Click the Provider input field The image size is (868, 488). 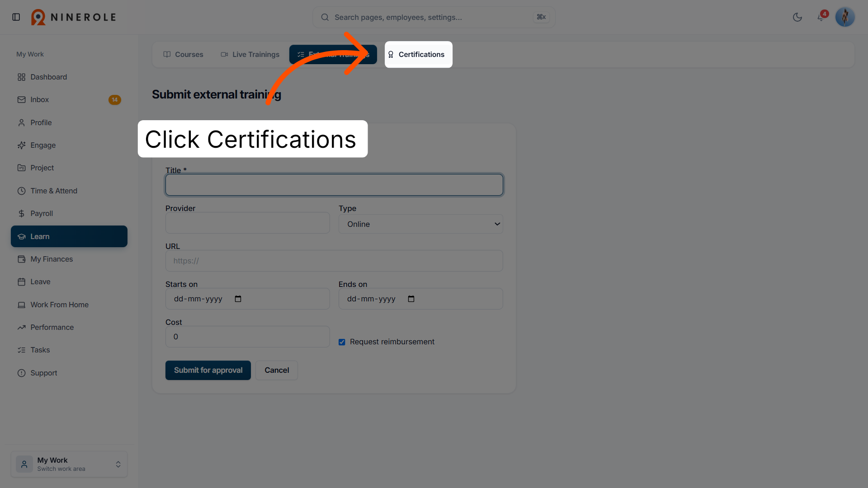(247, 223)
